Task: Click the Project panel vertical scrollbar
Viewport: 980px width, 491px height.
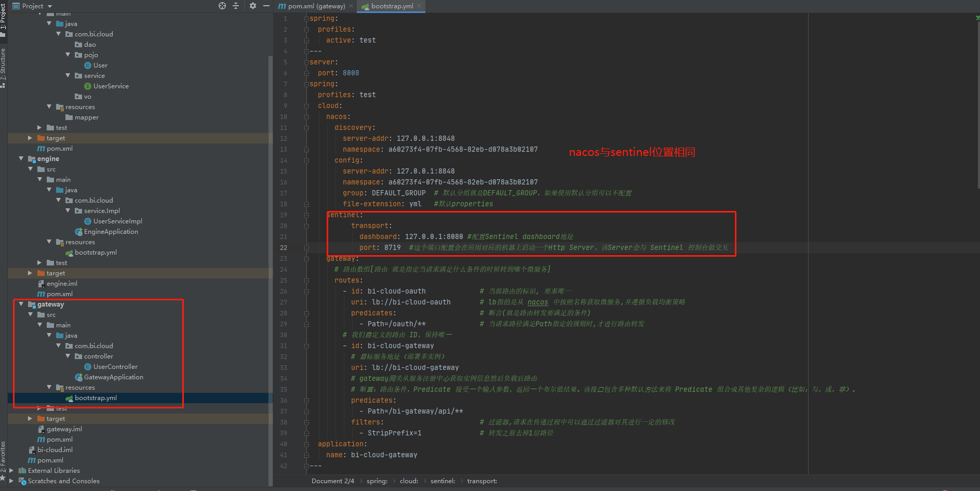Action: coord(270,208)
